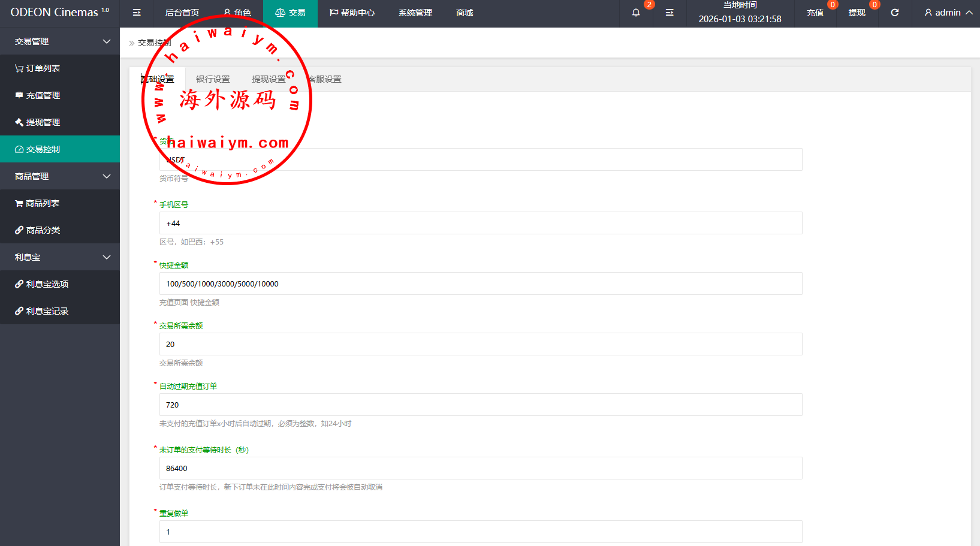Toggle sidebar with the hamburger menu icon
Screen dimensions: 980x546
[x=137, y=13]
